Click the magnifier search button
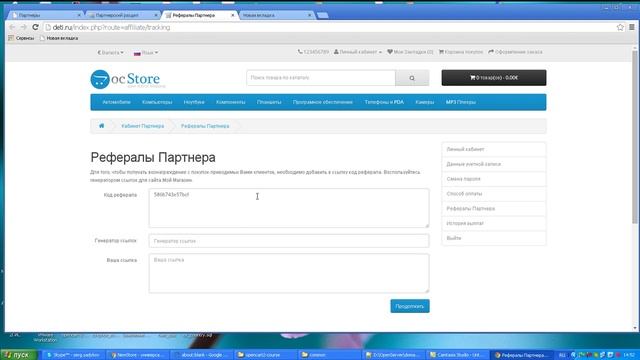640x360 pixels. (x=412, y=78)
